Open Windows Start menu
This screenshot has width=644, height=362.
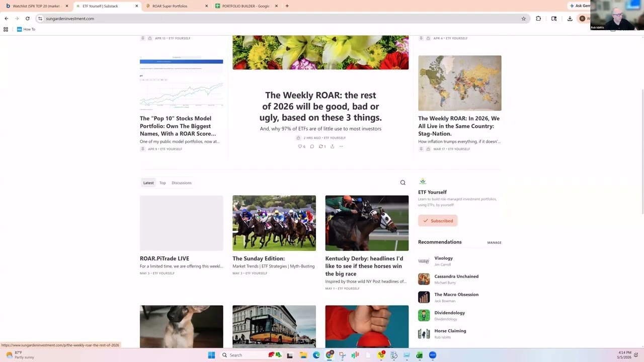coord(211,355)
